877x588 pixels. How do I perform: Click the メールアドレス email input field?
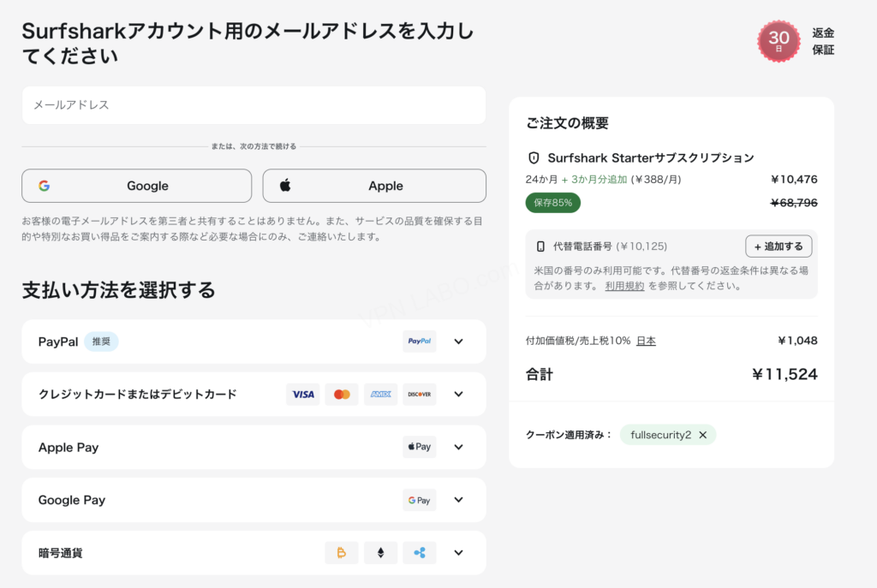point(254,105)
